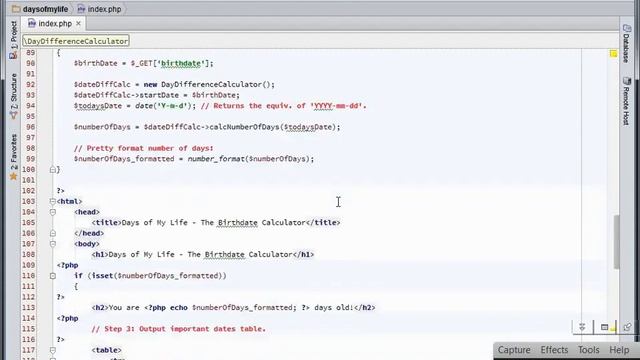Click $birthDate variable on line 90
The width and height of the screenshot is (640, 360).
[96, 63]
